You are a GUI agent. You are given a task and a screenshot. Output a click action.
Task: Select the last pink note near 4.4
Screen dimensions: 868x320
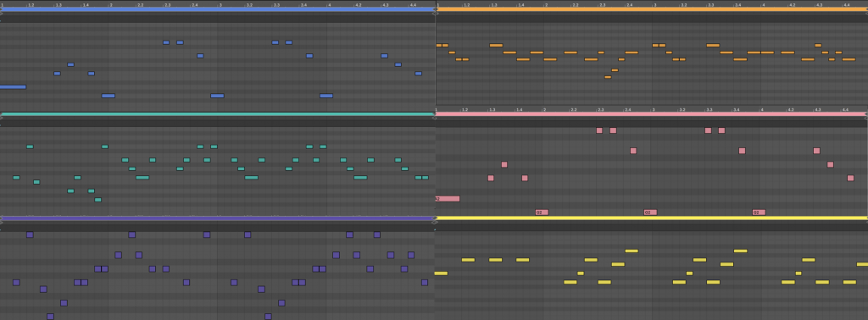pyautogui.click(x=850, y=178)
